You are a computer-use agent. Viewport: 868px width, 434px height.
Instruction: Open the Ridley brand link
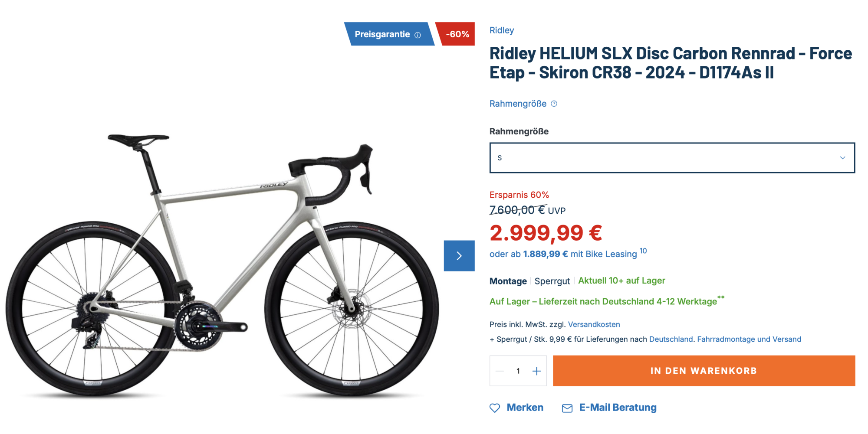(x=501, y=30)
